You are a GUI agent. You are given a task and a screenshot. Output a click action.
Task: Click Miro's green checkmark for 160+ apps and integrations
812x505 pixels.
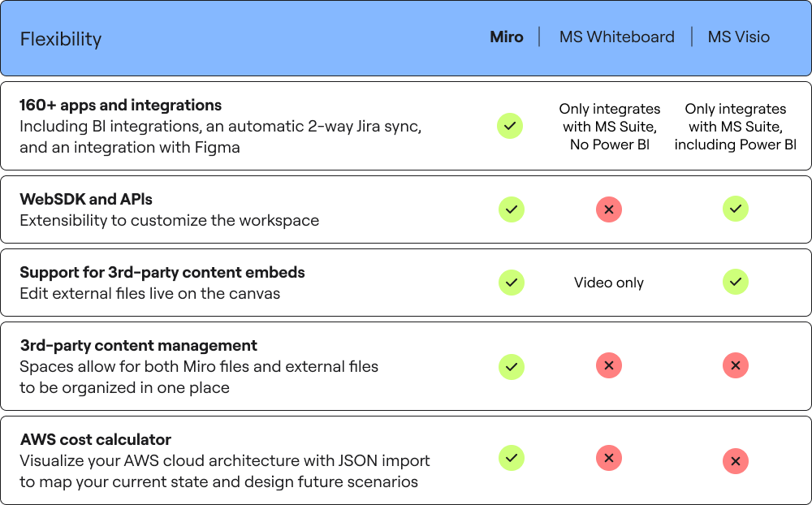(x=510, y=126)
